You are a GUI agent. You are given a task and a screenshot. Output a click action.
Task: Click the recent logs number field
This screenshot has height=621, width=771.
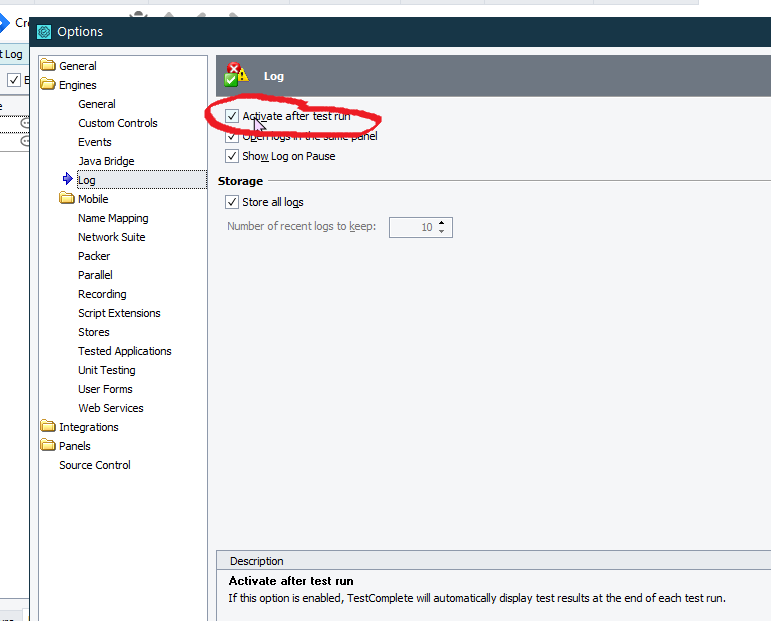[411, 227]
